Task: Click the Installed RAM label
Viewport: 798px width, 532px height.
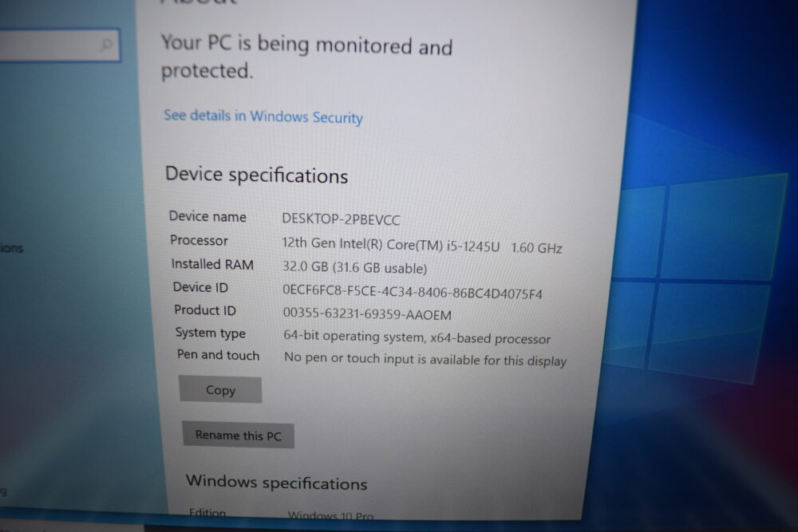Action: (x=212, y=265)
